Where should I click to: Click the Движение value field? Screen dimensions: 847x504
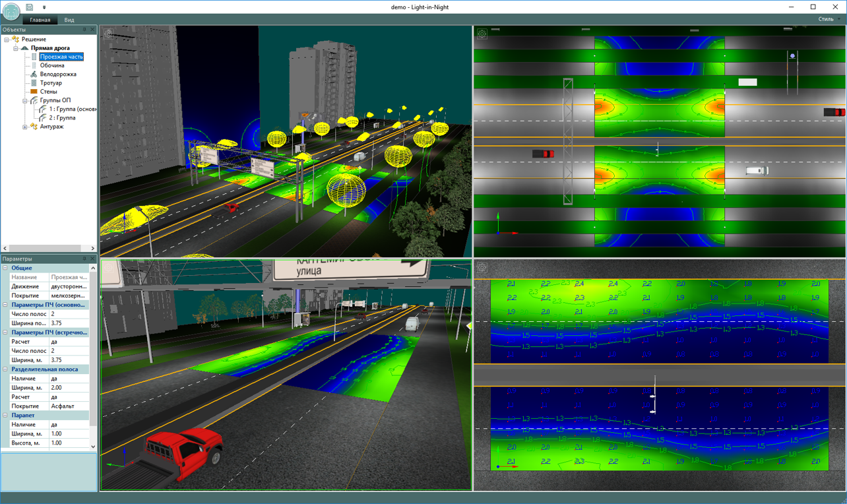pos(69,286)
